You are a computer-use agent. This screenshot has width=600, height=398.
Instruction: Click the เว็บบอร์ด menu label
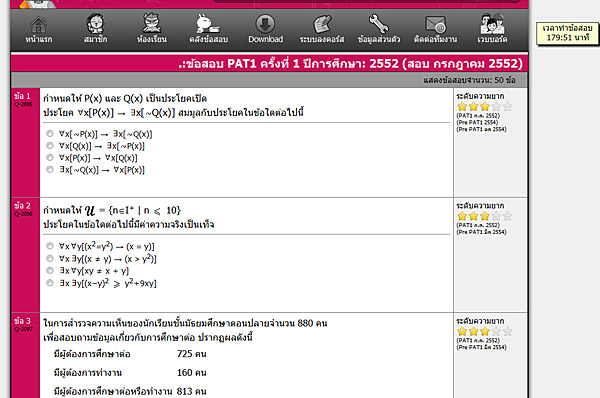click(x=492, y=39)
